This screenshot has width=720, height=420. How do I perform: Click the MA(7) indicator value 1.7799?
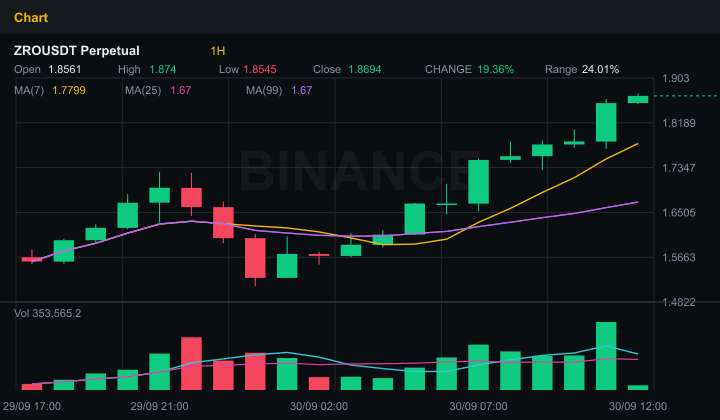[68, 90]
